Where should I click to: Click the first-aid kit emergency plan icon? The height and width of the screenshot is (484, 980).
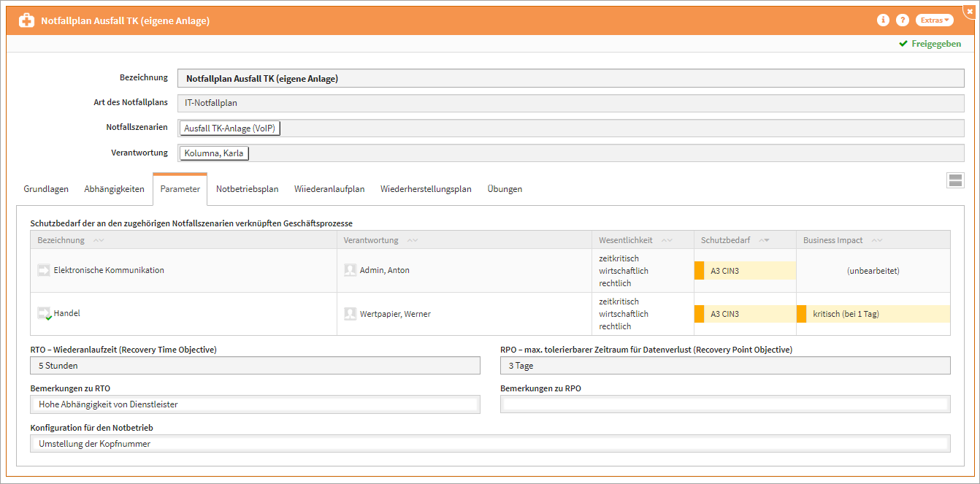tap(27, 20)
